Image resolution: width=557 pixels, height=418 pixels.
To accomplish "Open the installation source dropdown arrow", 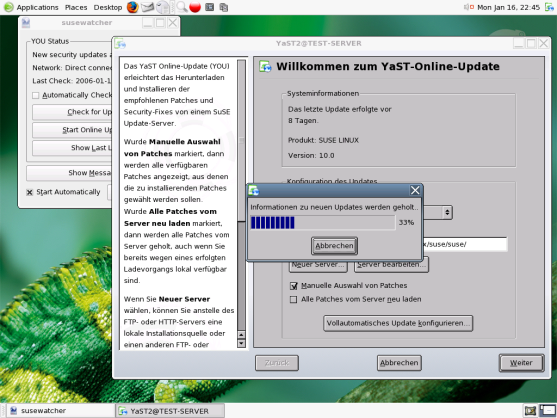I will [x=447, y=212].
